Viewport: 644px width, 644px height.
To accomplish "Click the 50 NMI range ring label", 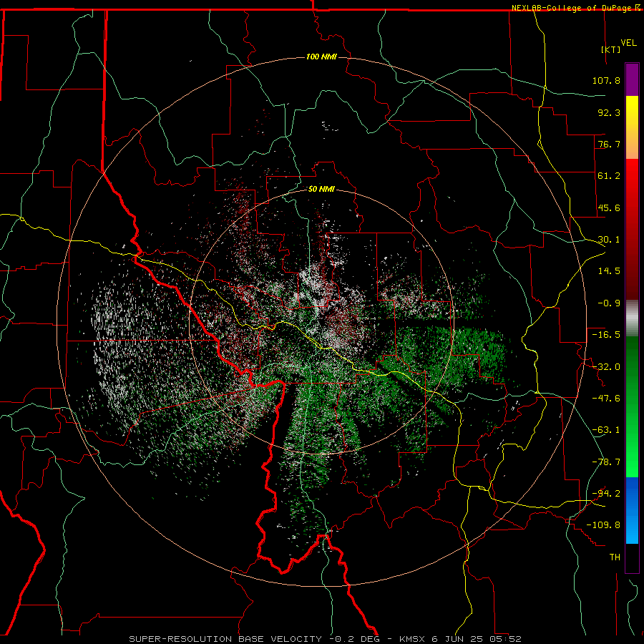I will click(x=321, y=189).
